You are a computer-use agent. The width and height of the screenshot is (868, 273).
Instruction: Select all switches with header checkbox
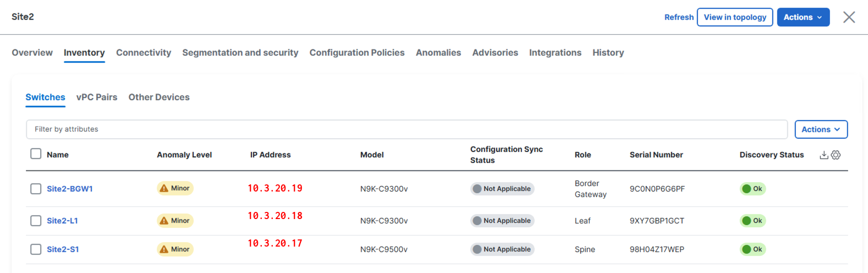tap(36, 154)
